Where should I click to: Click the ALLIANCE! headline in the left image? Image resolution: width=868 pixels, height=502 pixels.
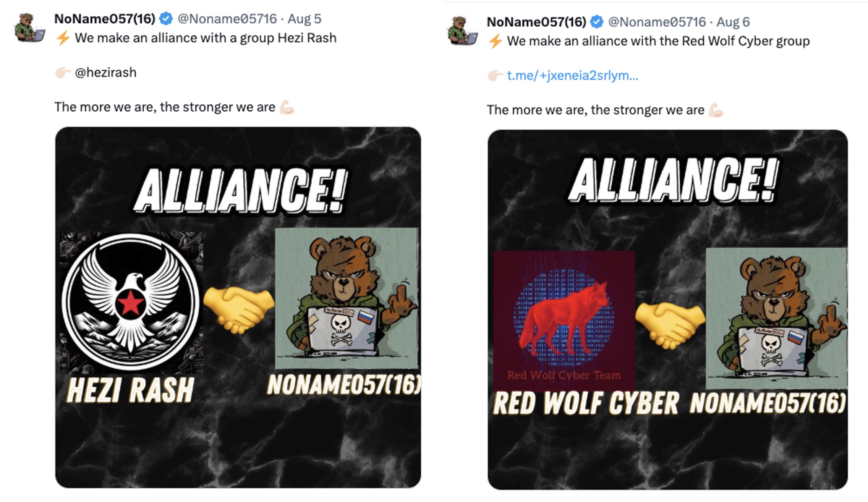(x=241, y=189)
